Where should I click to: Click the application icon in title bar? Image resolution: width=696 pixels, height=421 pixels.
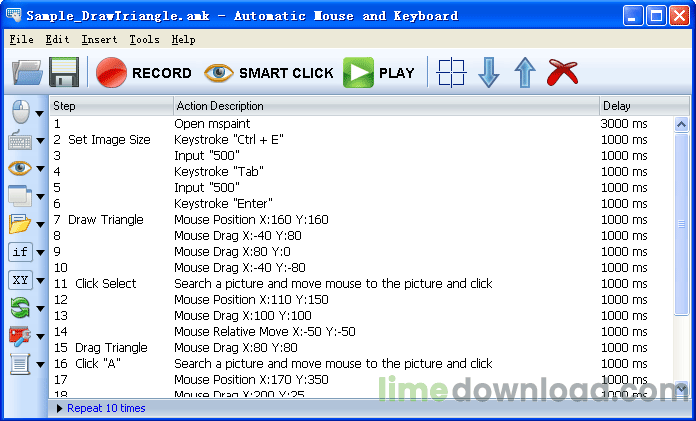coord(13,16)
